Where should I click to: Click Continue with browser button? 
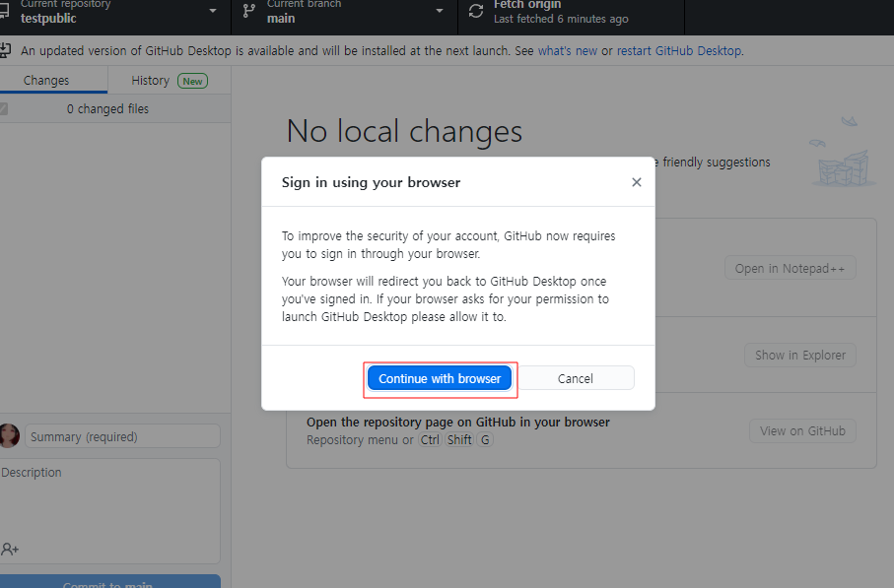tap(440, 378)
